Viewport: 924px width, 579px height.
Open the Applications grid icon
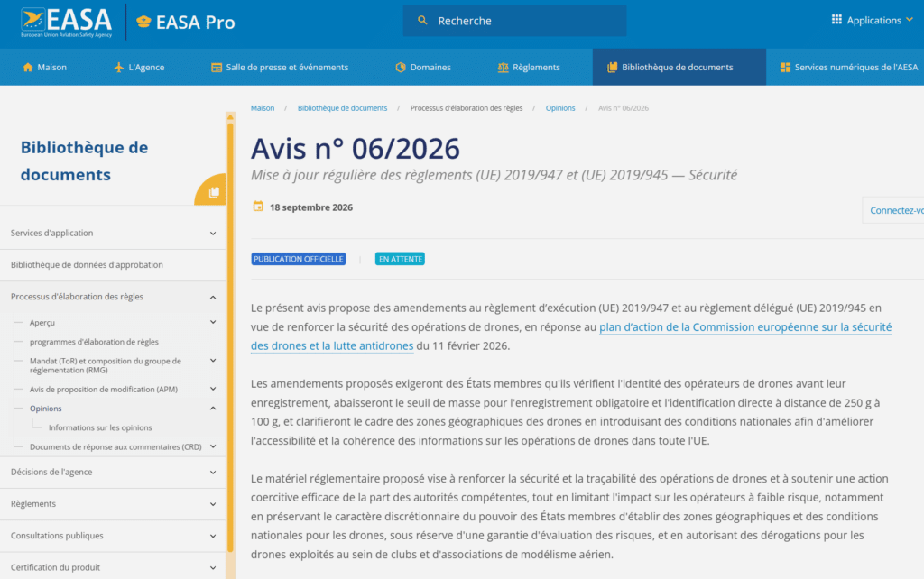(x=836, y=20)
